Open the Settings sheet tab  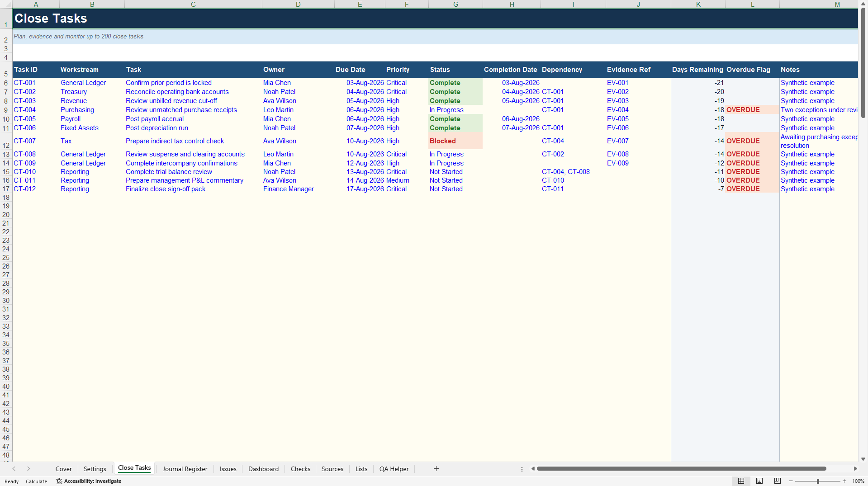[95, 469]
